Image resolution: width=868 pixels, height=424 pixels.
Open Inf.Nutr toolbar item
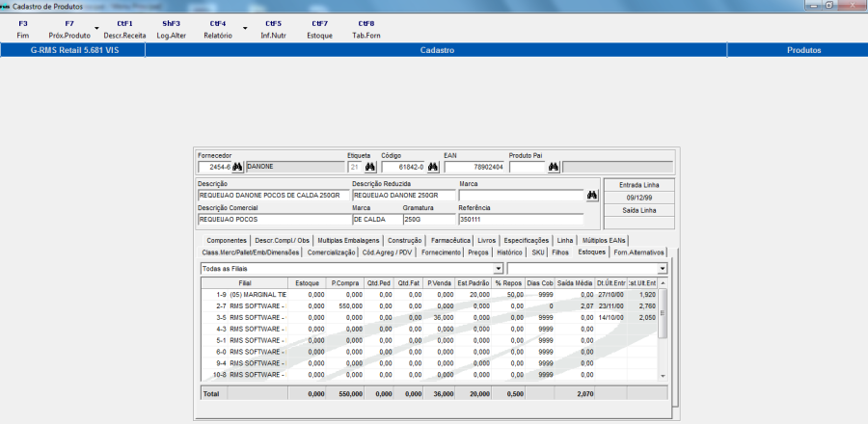tap(273, 29)
